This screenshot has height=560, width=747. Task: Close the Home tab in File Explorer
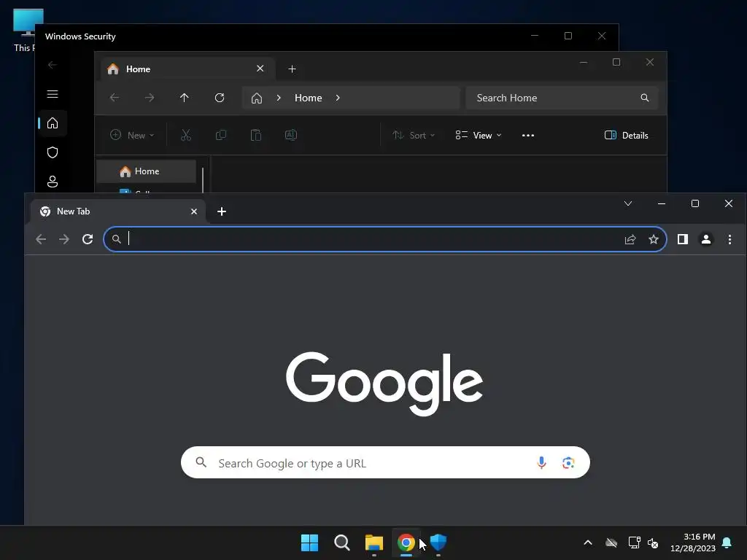point(260,69)
